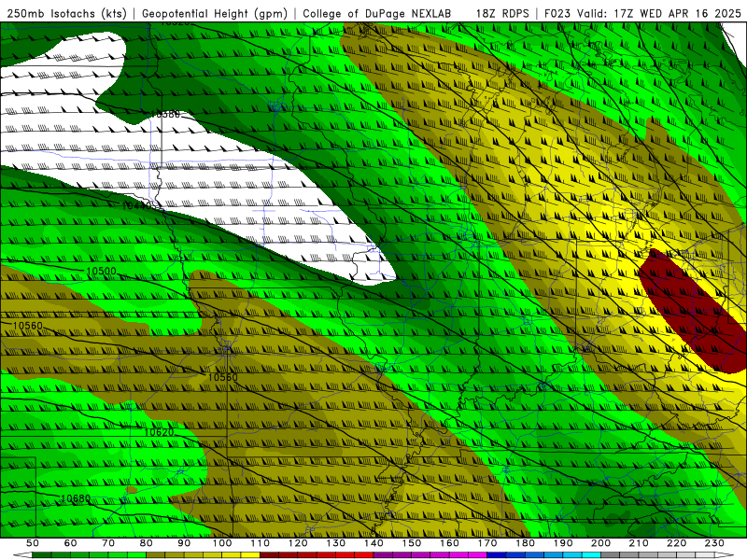747x560 pixels.
Task: Pick the darkest green swatch starting the colorbar
Action: click(42, 554)
